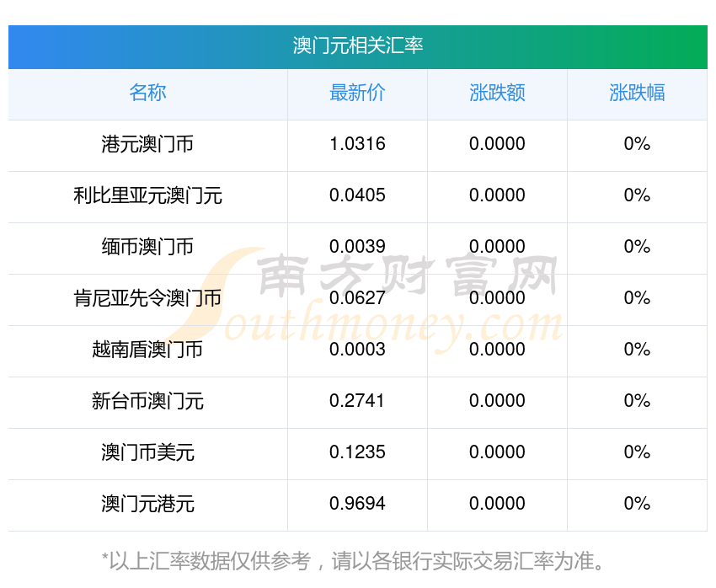Click 涨跌额 value in 利比里亚元澳门元 row
Viewport: 716px width, 588px height.
pyautogui.click(x=497, y=195)
